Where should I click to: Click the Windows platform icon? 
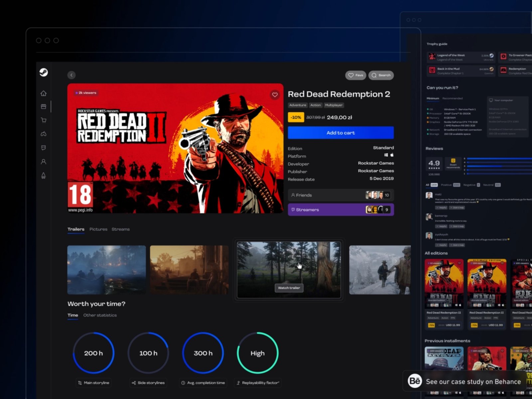(x=386, y=155)
